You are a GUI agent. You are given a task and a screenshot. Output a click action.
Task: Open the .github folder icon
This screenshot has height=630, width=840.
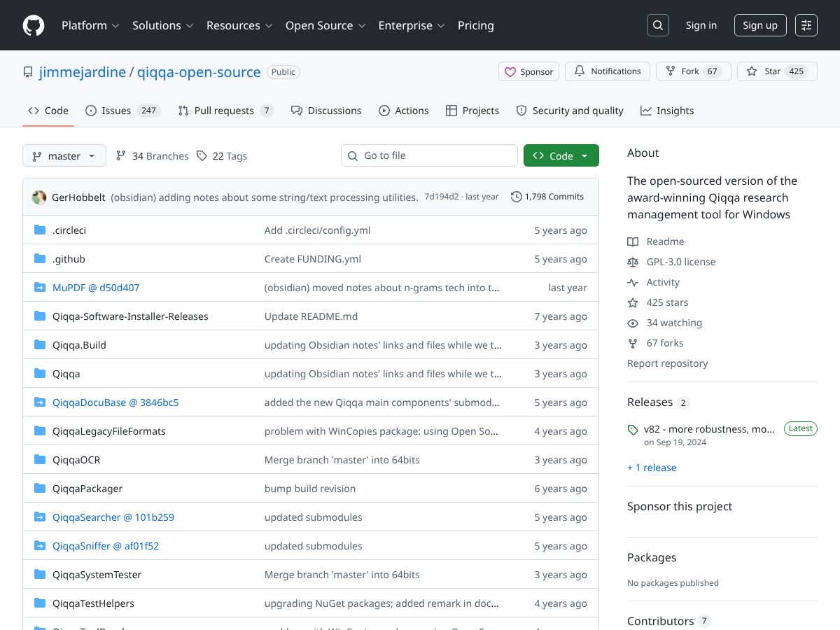tap(40, 259)
